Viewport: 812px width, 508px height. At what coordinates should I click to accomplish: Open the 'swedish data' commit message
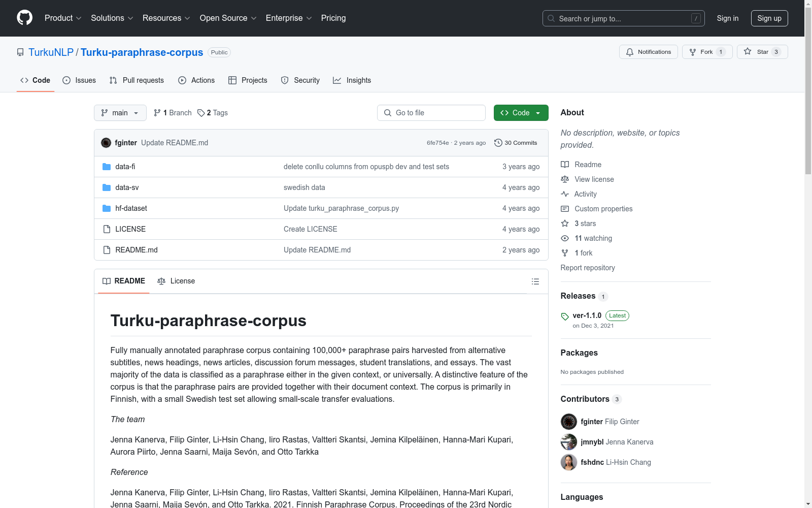click(304, 187)
